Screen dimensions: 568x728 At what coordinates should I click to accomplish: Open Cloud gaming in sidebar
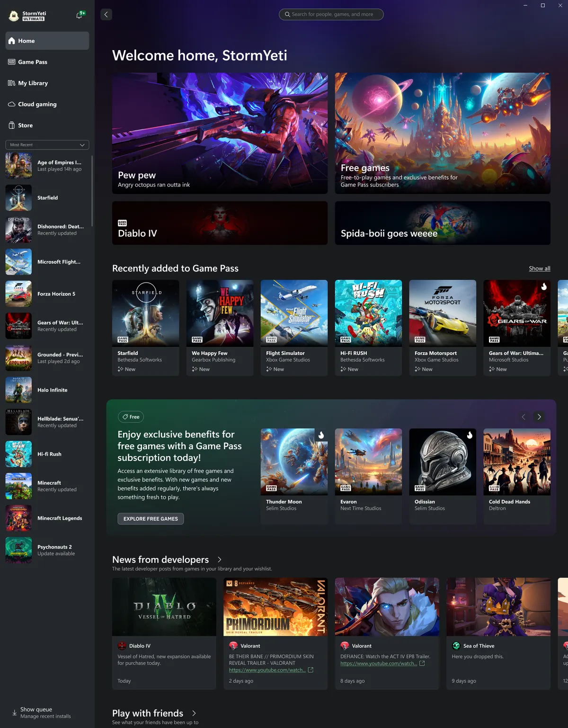[47, 104]
